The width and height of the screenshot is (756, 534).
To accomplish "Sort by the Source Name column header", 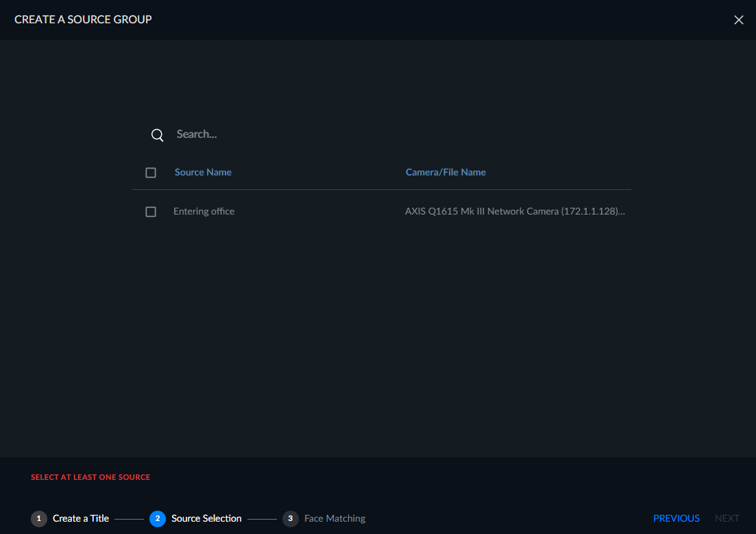I will (x=203, y=172).
